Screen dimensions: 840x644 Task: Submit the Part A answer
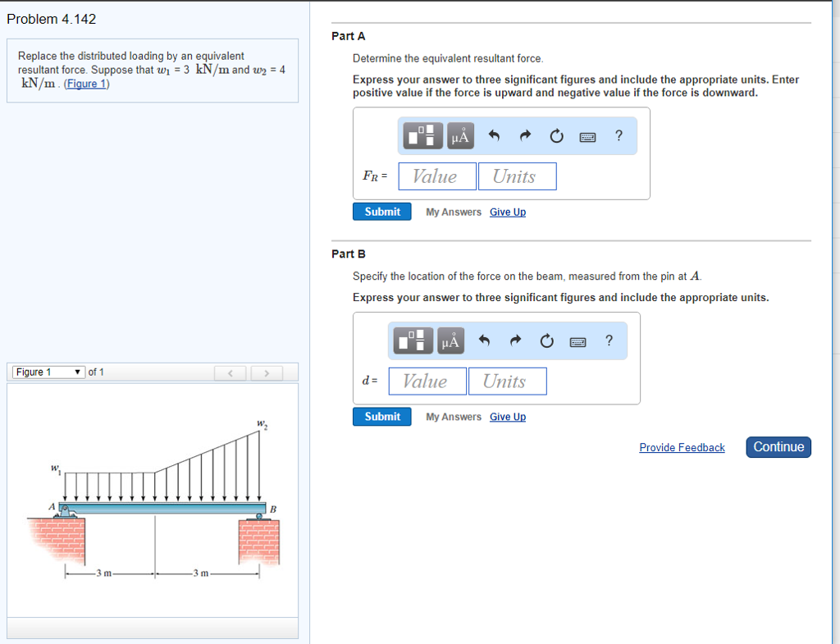click(382, 212)
